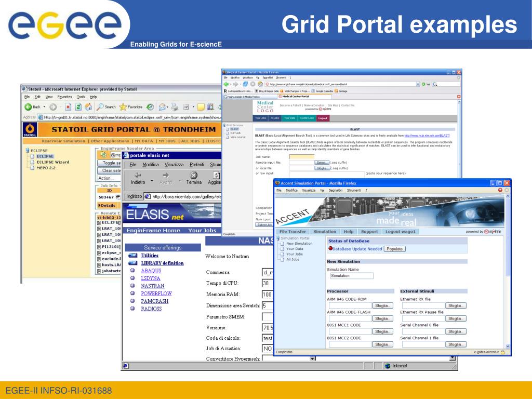The height and width of the screenshot is (399, 532).
Task: Open the NCBI BLAST hyperlink in Medical portal
Action: point(427,136)
